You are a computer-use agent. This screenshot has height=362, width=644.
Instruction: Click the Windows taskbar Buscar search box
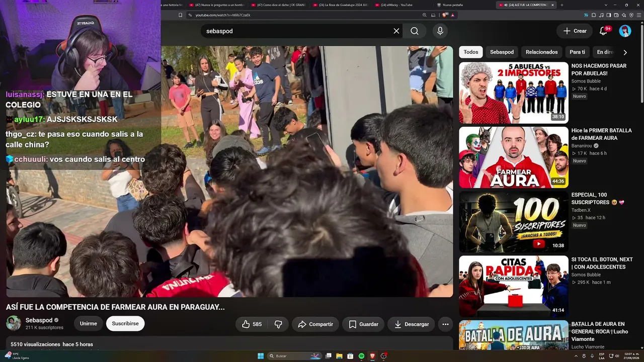(295, 356)
